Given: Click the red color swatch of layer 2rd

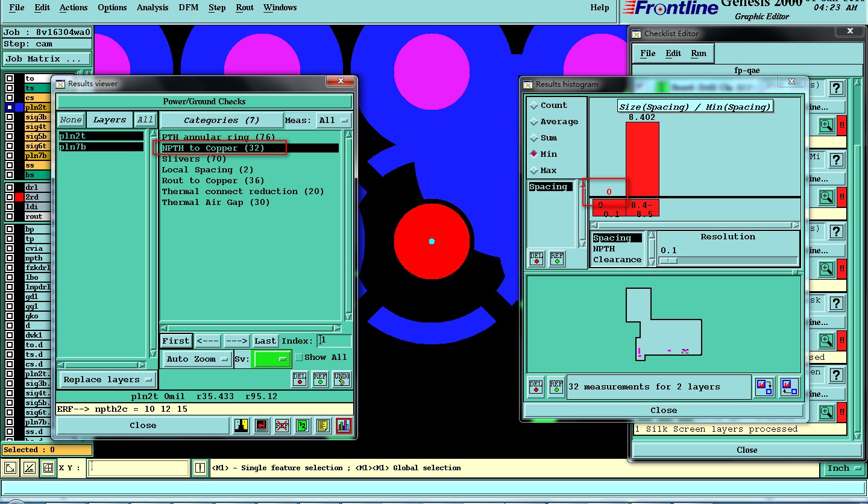Looking at the screenshot, I should point(19,197).
